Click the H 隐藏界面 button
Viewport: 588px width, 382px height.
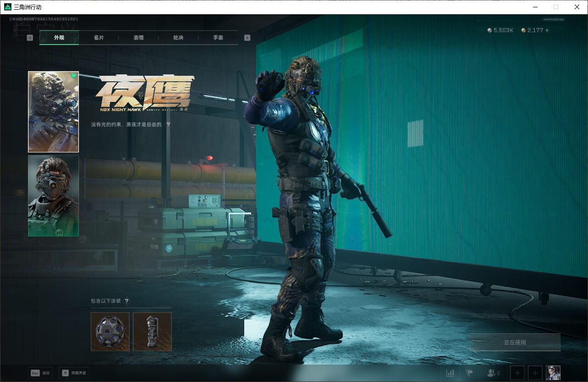pyautogui.click(x=74, y=373)
